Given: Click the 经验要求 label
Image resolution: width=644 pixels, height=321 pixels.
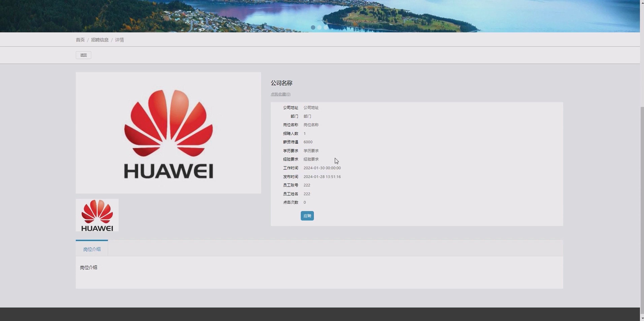Looking at the screenshot, I should [x=291, y=159].
